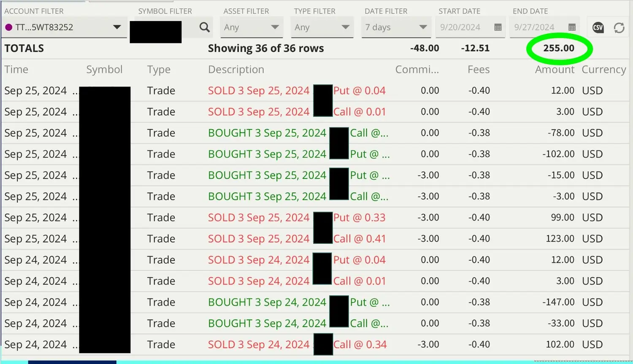Viewport: 633px width, 364px height.
Task: Click the purple account color dot
Action: (8, 27)
